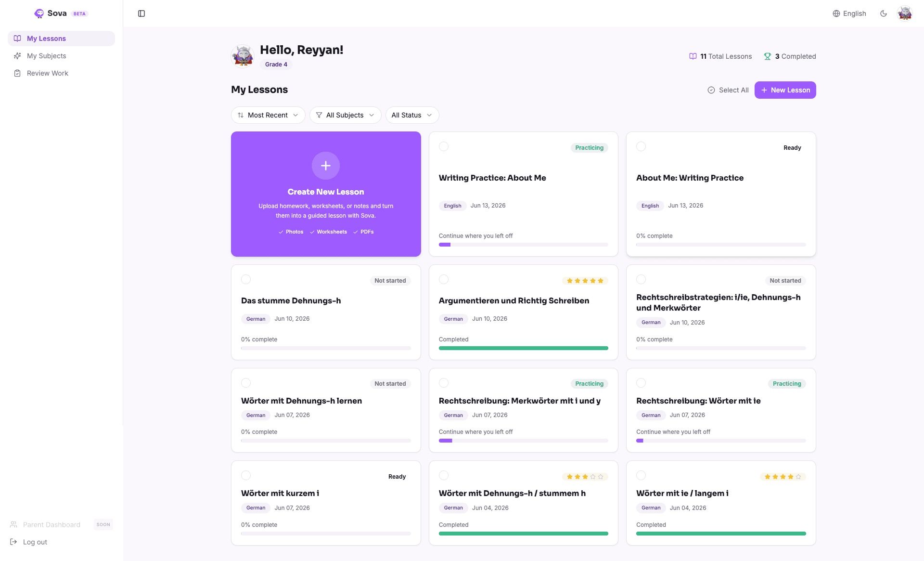Click the trophy icon beside Completed
This screenshot has width=924, height=561.
coord(768,56)
